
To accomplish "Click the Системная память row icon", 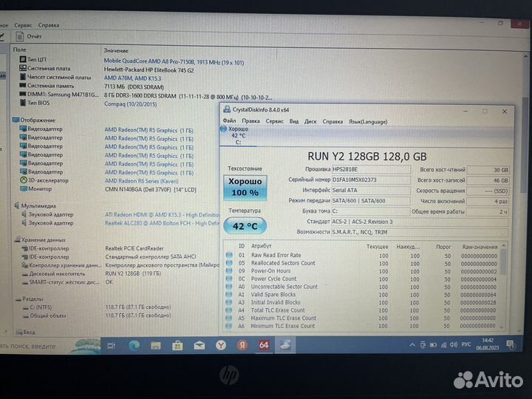I will 23,86.
